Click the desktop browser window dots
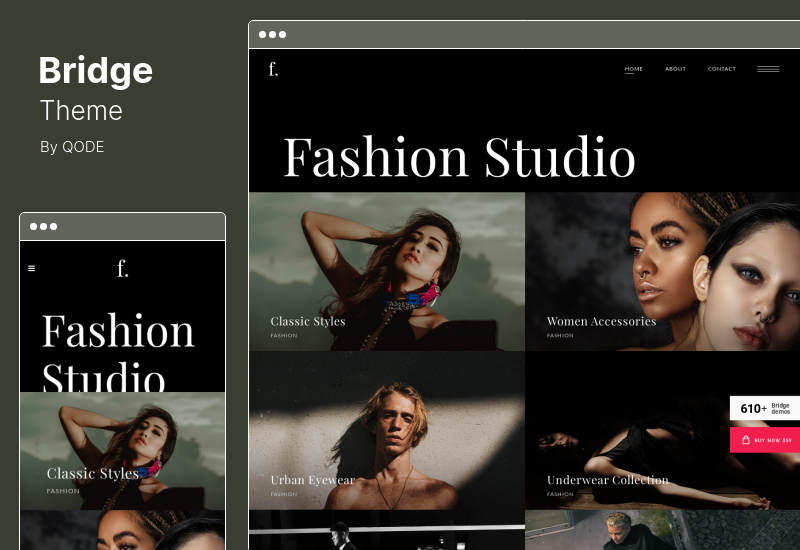 tap(272, 35)
